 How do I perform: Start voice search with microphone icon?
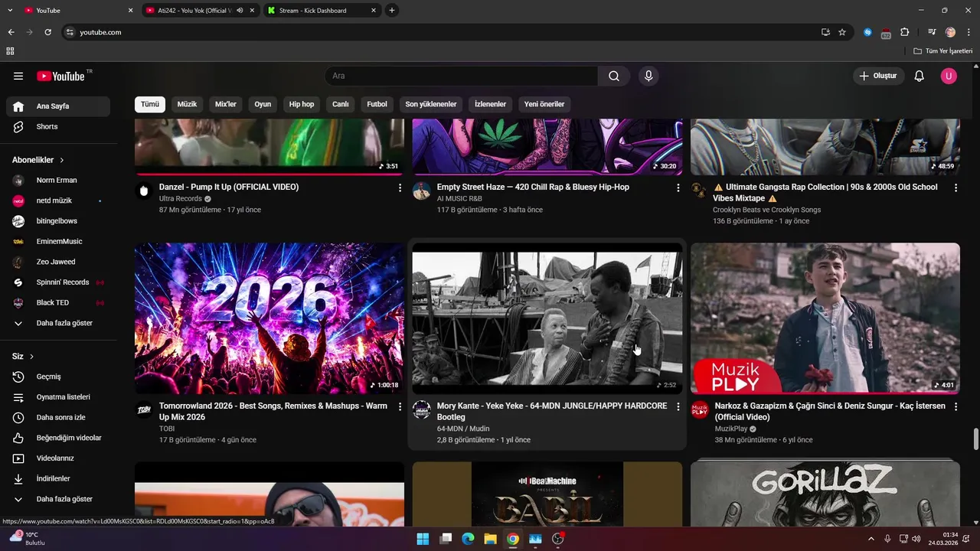pyautogui.click(x=648, y=76)
